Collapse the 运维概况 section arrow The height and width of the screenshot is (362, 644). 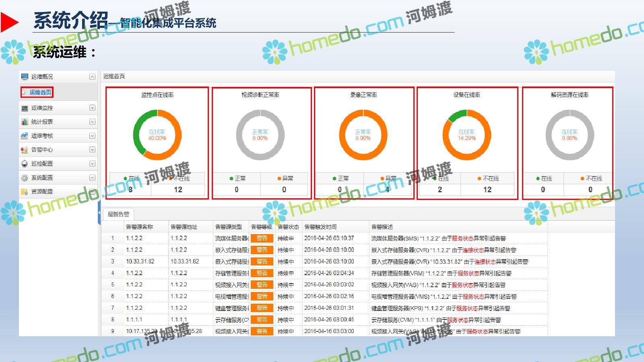coord(92,77)
